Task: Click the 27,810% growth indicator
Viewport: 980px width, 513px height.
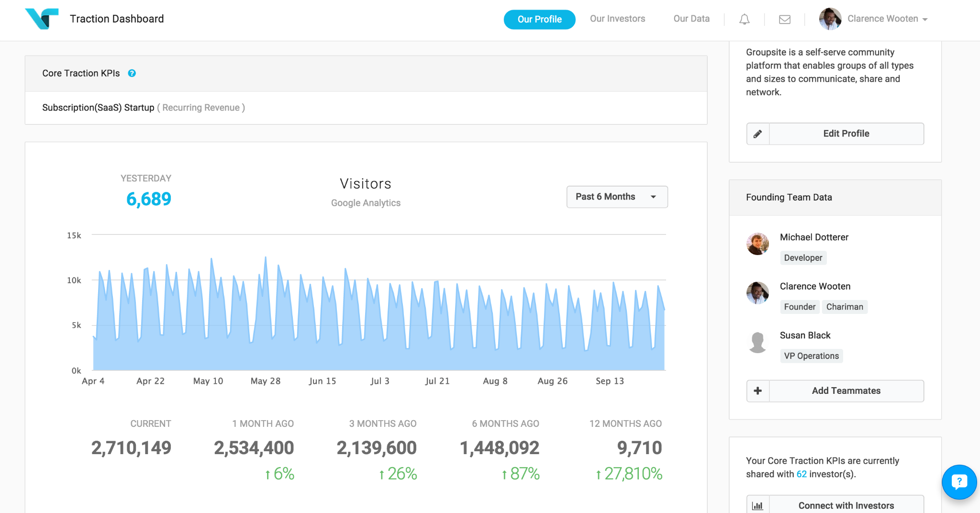Action: tap(628, 474)
